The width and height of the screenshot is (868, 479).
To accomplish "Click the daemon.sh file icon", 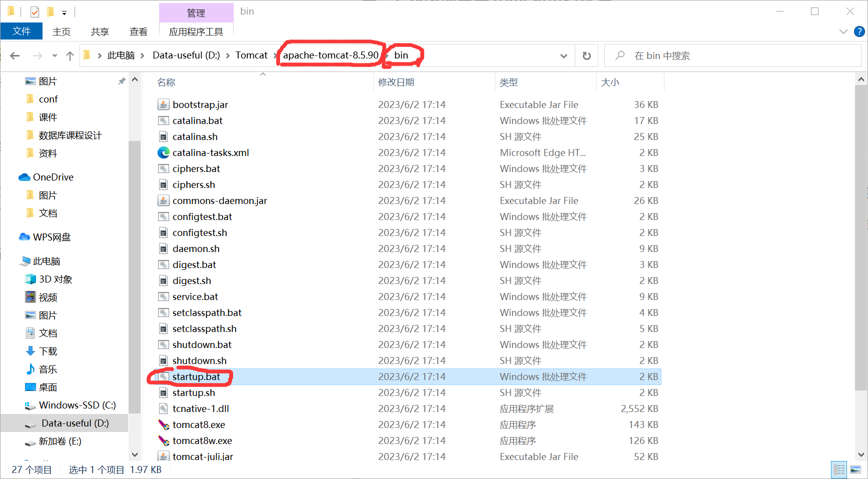I will click(163, 248).
